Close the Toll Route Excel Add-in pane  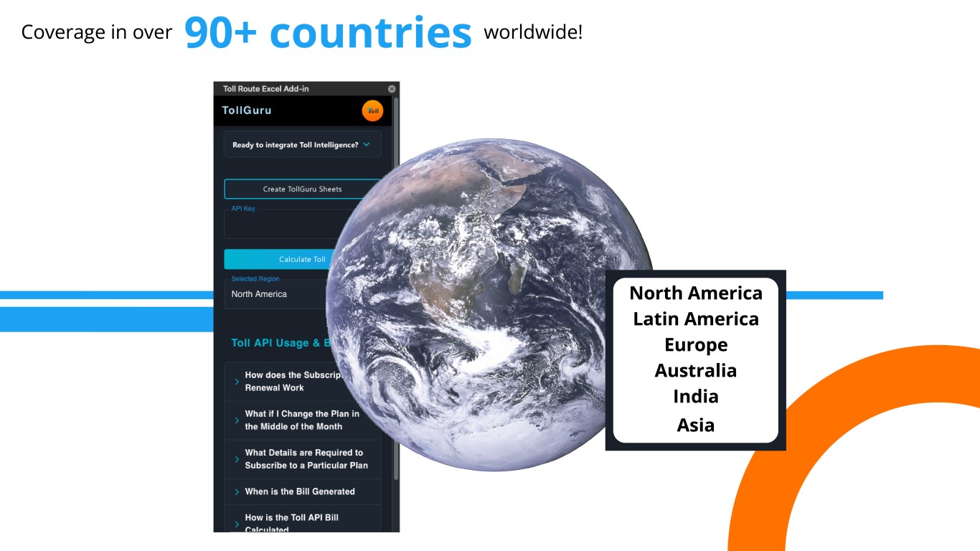point(392,89)
